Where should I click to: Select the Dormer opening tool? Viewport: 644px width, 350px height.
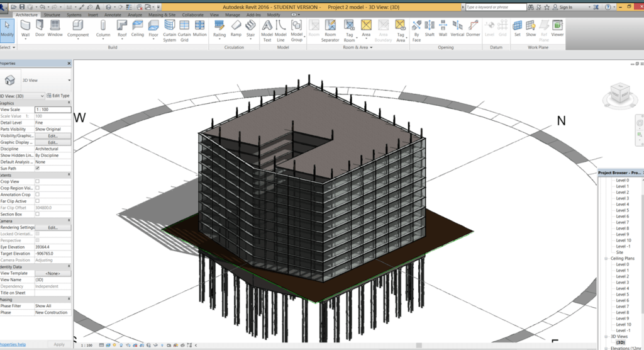point(473,29)
